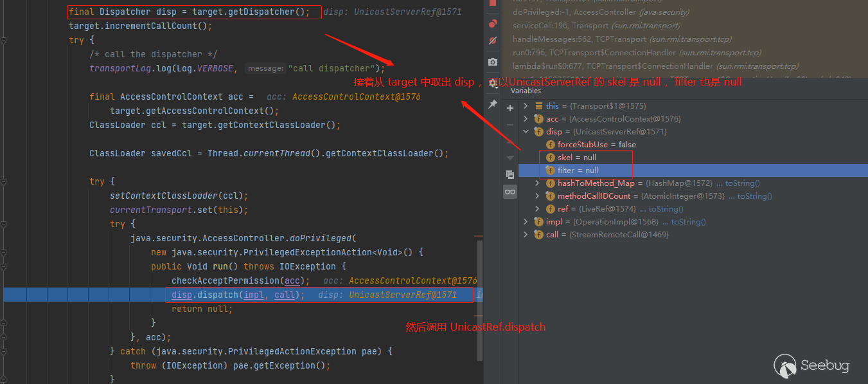Collapse the disp variable node
This screenshot has width=868, height=384.
[526, 132]
